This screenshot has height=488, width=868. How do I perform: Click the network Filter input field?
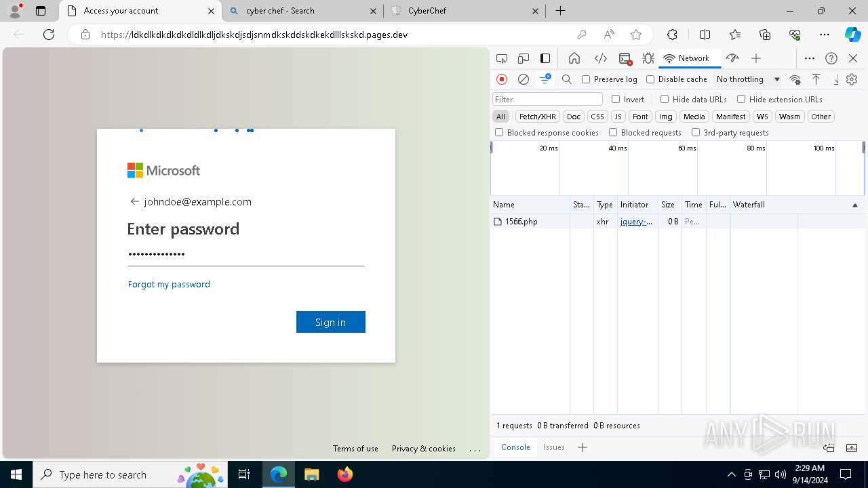tap(547, 99)
